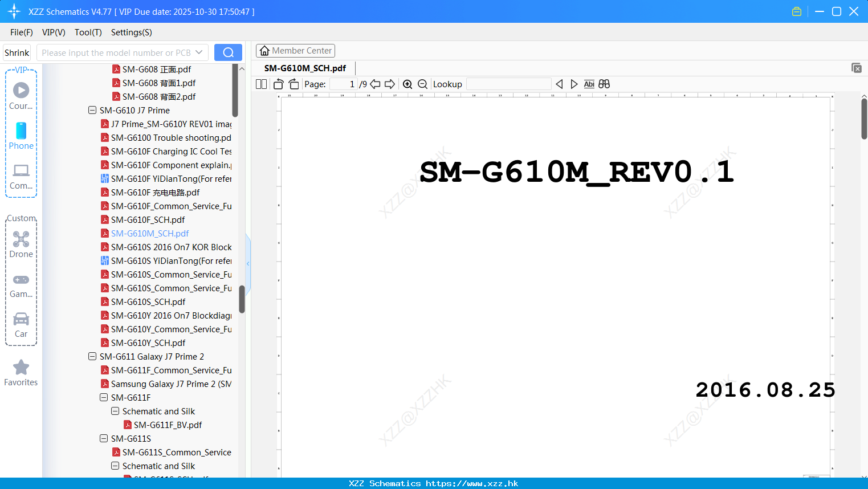Collapse the SM-G611F folder

(104, 397)
